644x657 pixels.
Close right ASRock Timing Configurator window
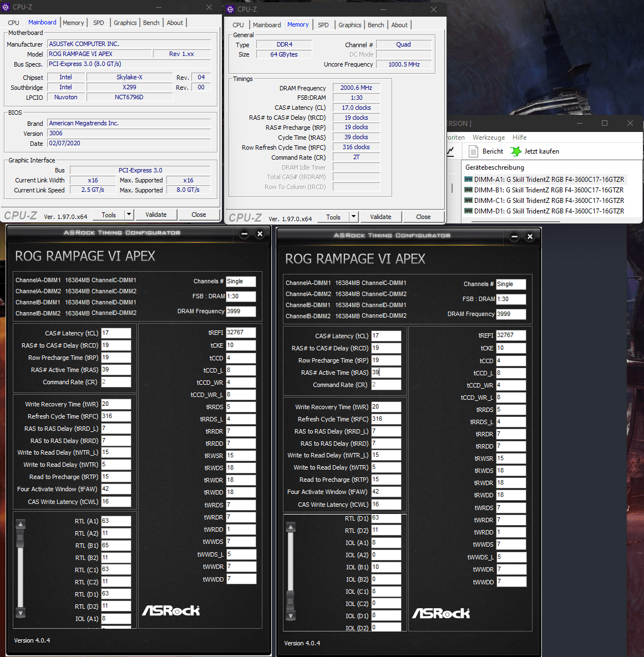[x=530, y=237]
